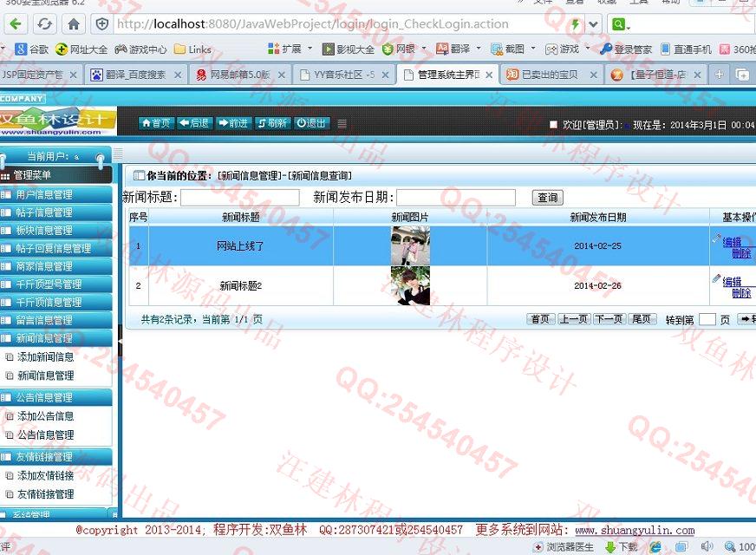Click the address bar URL field
Image resolution: width=756 pixels, height=555 pixels.
point(337,24)
